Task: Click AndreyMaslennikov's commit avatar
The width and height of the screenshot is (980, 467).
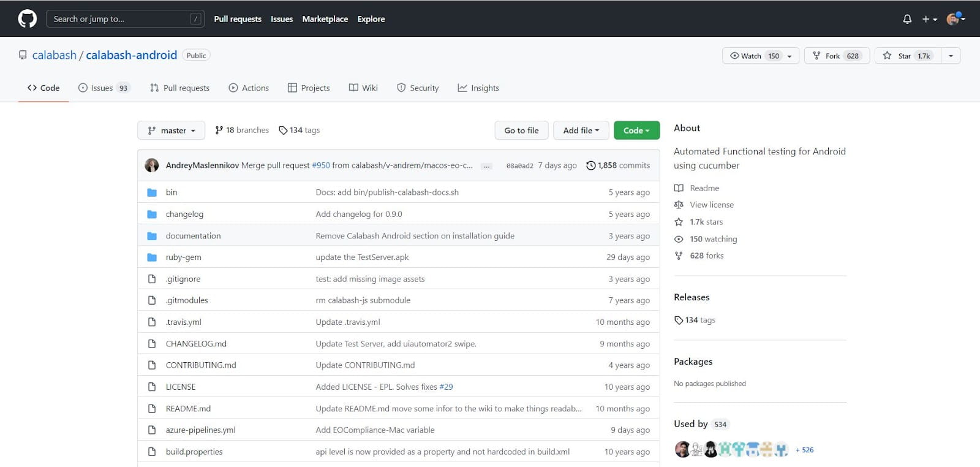Action: tap(151, 165)
